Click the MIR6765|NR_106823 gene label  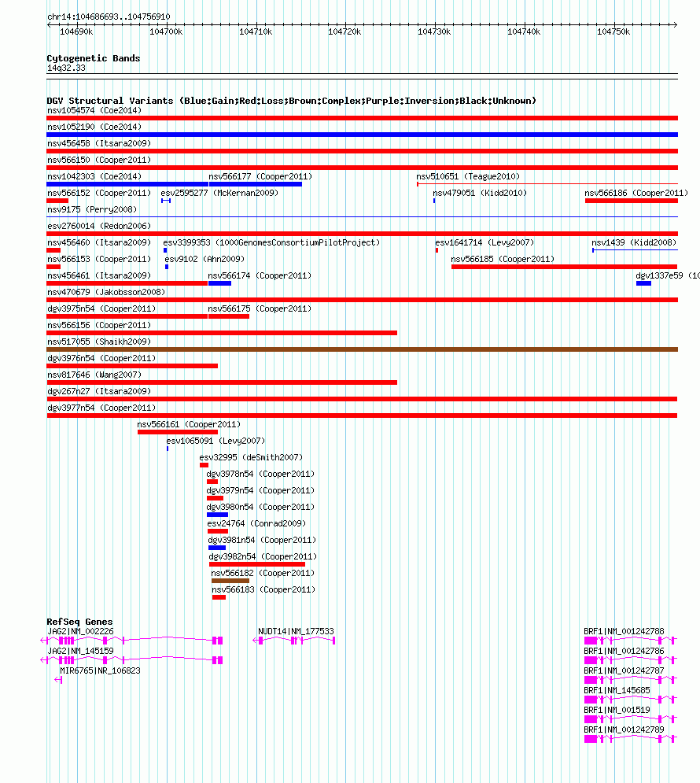click(x=100, y=670)
